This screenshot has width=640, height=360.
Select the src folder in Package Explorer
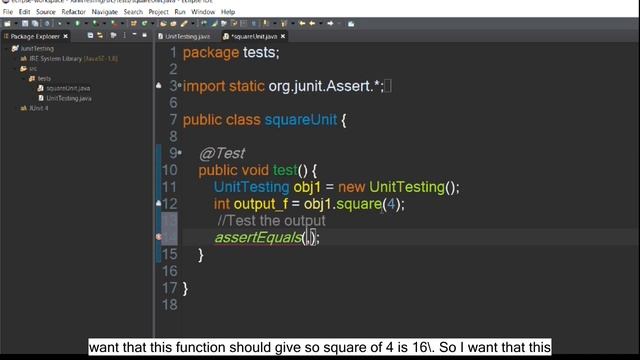coord(28,69)
